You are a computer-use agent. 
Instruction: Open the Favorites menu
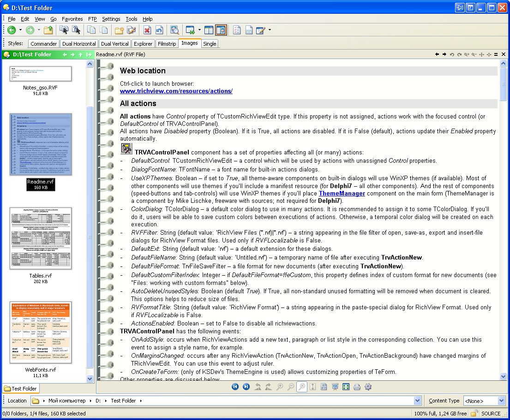[x=72, y=19]
